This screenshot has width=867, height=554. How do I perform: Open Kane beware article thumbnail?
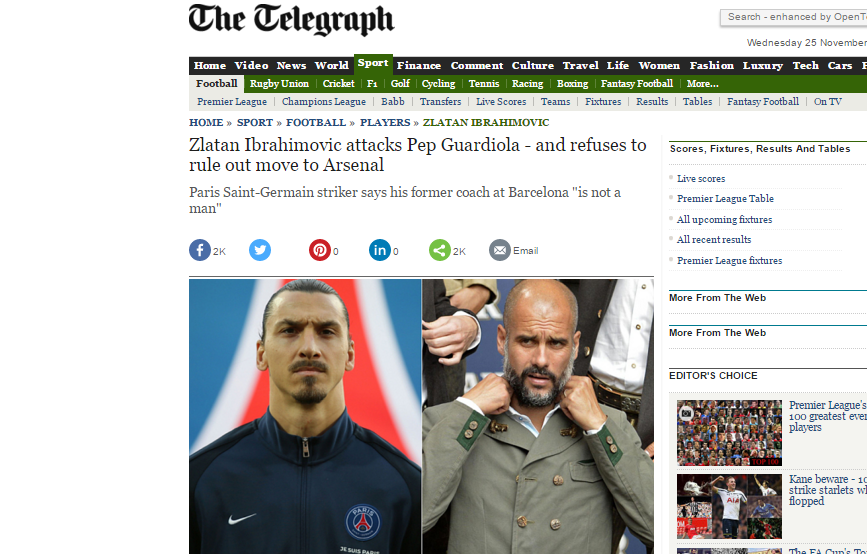(x=729, y=506)
